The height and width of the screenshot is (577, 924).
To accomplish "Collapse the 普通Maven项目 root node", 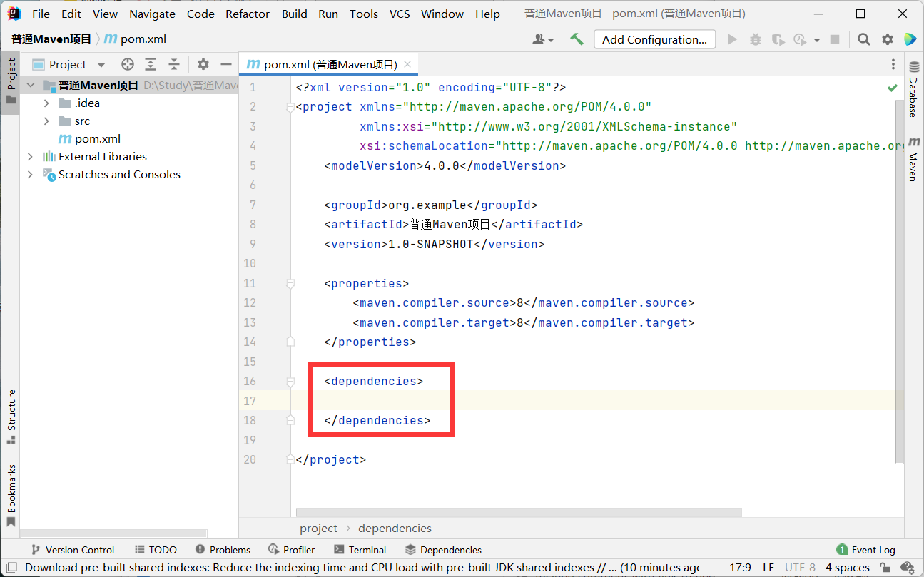I will tap(30, 85).
